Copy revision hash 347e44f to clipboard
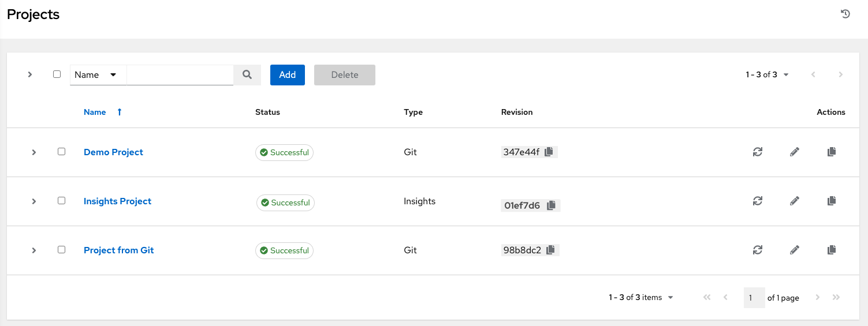The width and height of the screenshot is (868, 326). pyautogui.click(x=549, y=152)
